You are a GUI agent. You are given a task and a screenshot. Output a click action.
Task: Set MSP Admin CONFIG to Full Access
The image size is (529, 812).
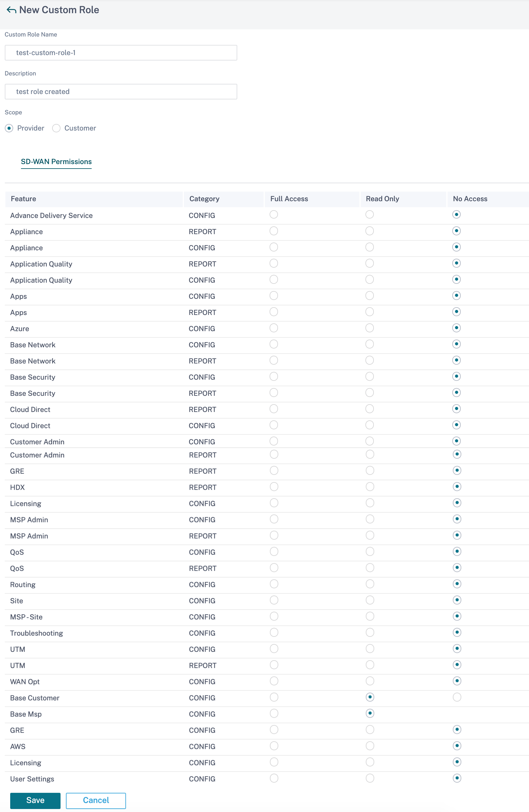274,519
